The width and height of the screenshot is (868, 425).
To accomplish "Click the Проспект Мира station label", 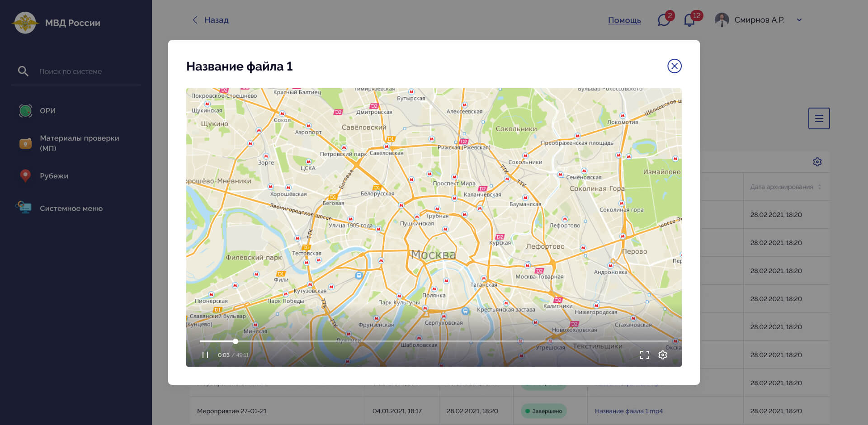I will (454, 183).
